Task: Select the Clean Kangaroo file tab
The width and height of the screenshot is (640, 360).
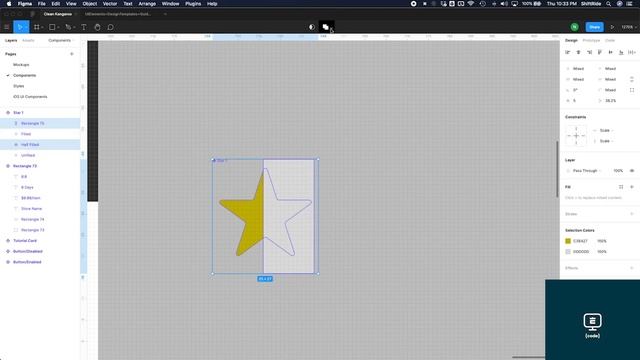Action: (58, 14)
